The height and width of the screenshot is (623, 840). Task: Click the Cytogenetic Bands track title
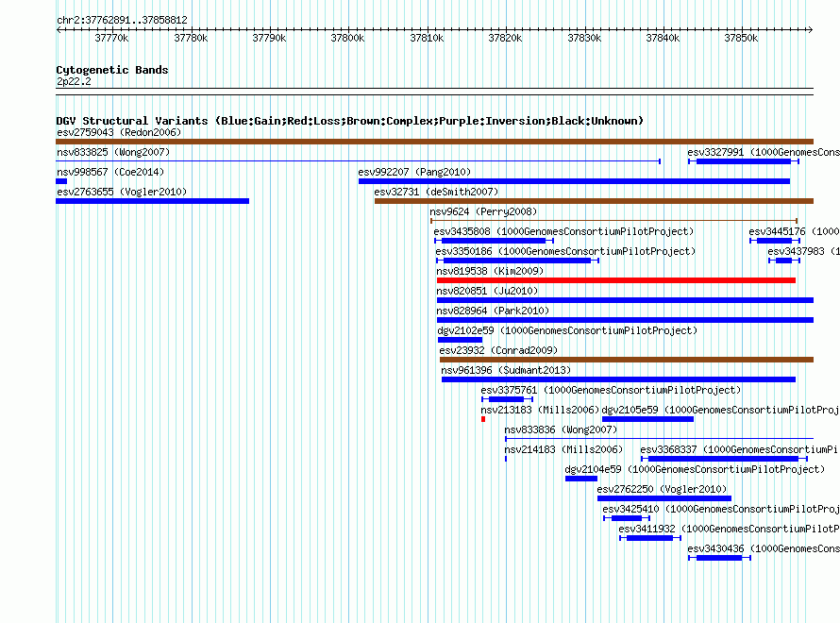point(112,70)
